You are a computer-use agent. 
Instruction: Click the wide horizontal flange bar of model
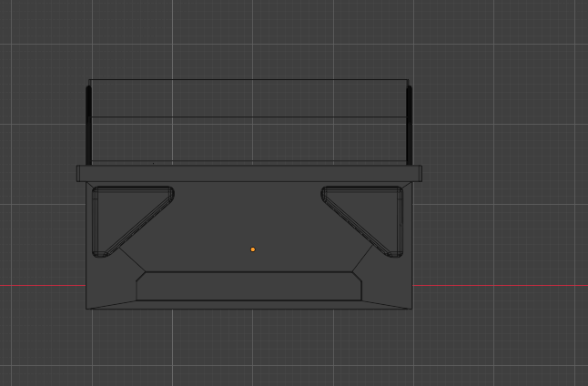tap(249, 173)
